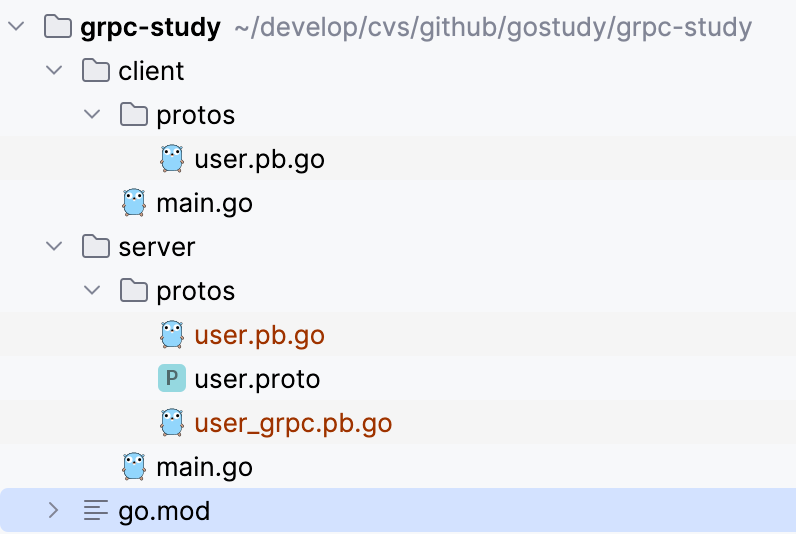
Task: Collapse the server folder chevron
Action: point(55,247)
